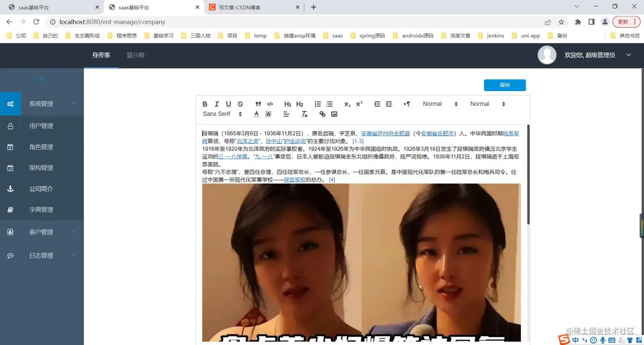The height and width of the screenshot is (345, 644).
Task: Toggle bold formatting in editor toolbar
Action: (205, 104)
